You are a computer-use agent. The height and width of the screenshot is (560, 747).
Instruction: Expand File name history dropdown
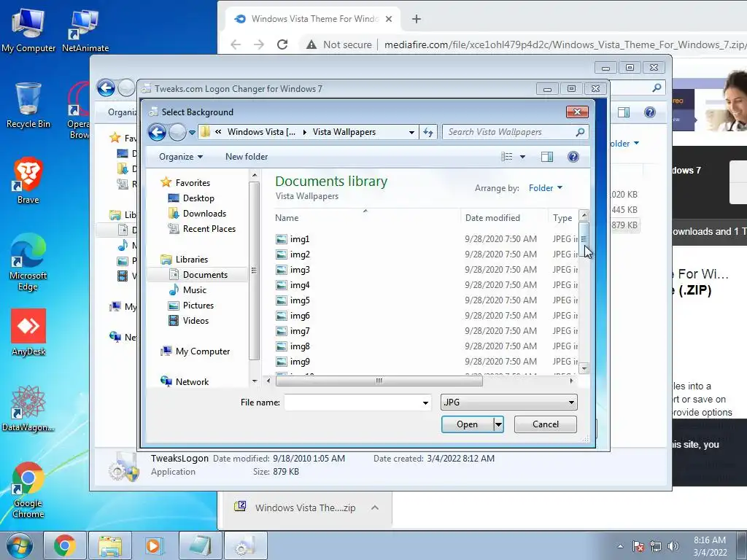[425, 402]
